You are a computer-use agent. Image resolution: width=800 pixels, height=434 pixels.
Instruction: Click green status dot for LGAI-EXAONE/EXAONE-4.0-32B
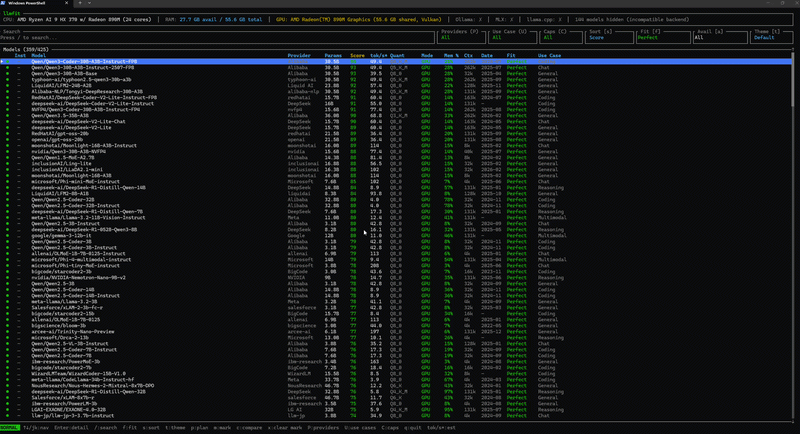pyautogui.click(x=7, y=410)
